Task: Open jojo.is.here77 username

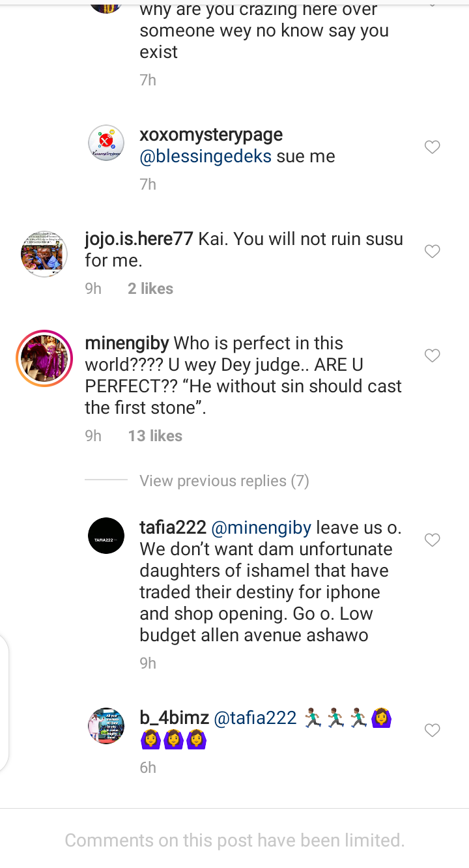Action: click(139, 239)
